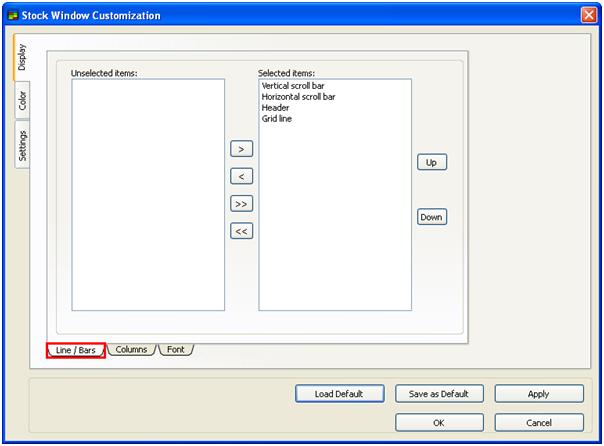
Task: Select 'Horizontal scroll bar' list item
Action: [x=298, y=97]
